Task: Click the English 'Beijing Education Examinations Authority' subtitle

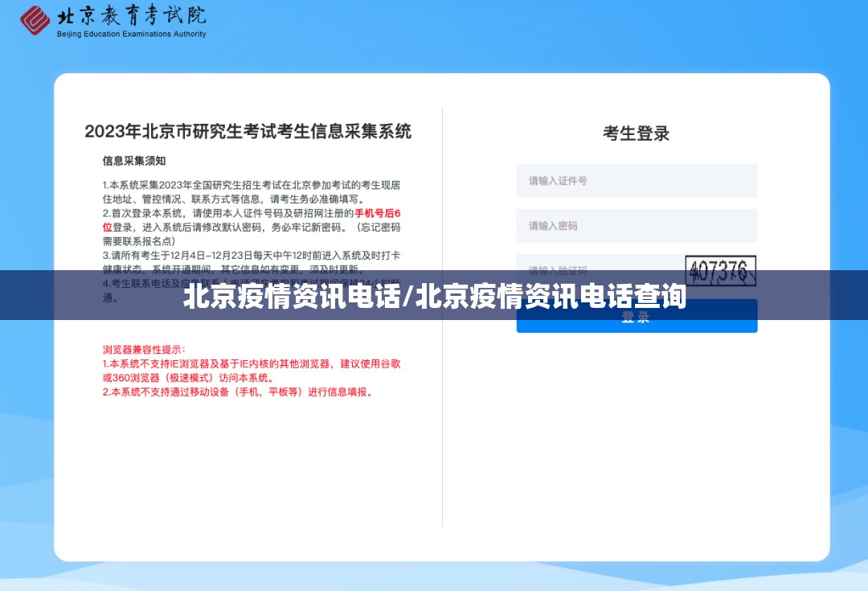Action: click(x=131, y=35)
